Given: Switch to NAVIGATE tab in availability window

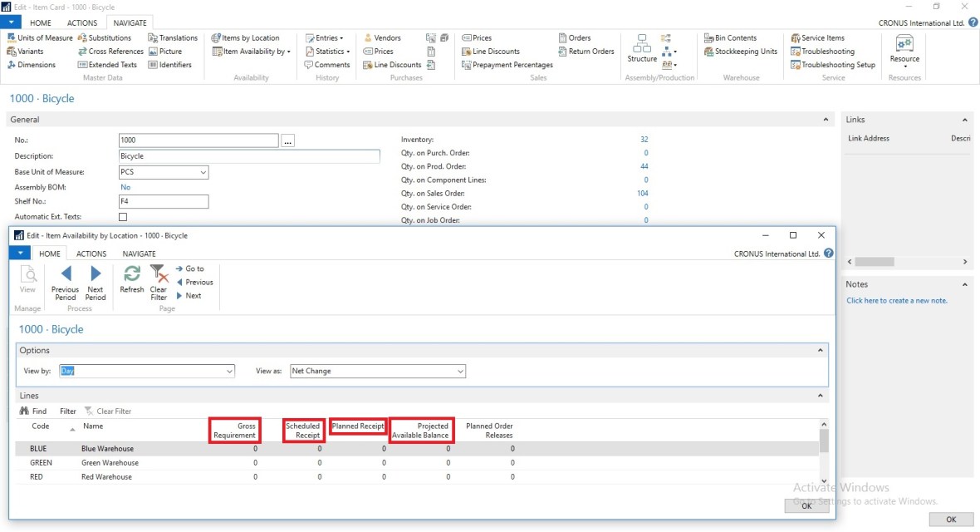Looking at the screenshot, I should pos(139,254).
